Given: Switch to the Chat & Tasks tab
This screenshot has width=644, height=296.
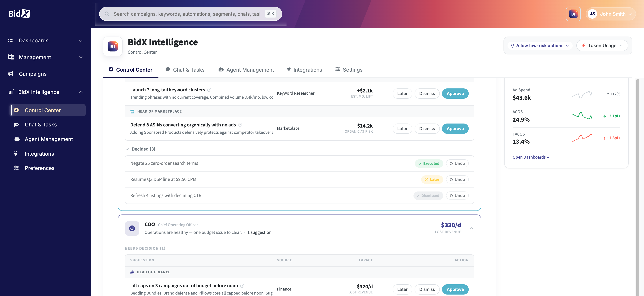Looking at the screenshot, I should click(185, 70).
